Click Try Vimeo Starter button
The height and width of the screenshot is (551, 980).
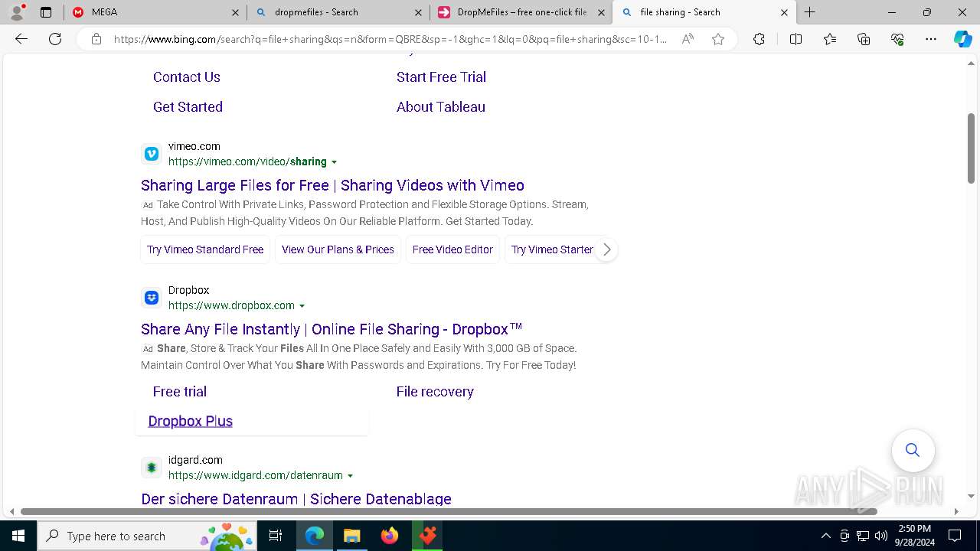click(x=552, y=249)
